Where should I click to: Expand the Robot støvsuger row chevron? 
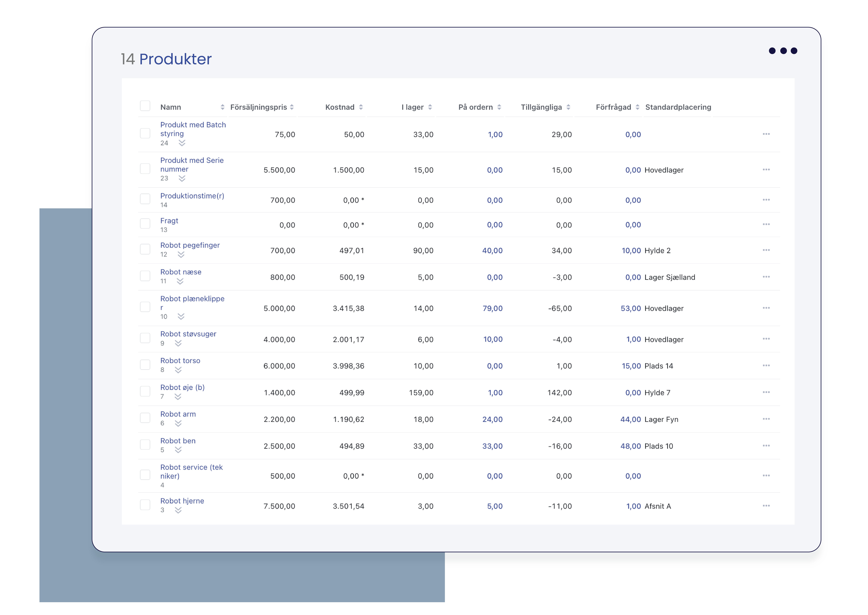pyautogui.click(x=178, y=343)
